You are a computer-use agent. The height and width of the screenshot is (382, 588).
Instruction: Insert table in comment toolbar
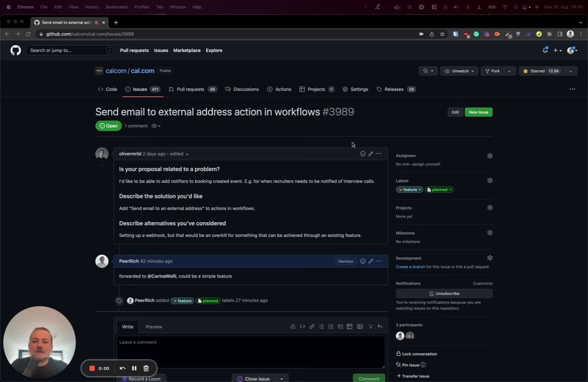click(x=350, y=326)
